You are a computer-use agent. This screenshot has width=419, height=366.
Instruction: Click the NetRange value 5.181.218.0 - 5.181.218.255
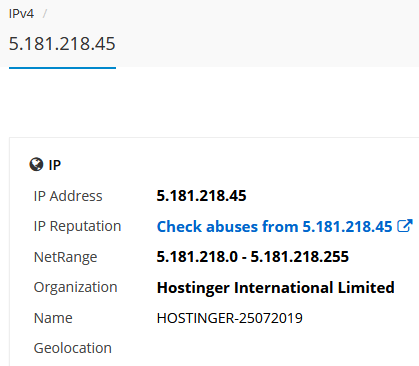(x=253, y=257)
